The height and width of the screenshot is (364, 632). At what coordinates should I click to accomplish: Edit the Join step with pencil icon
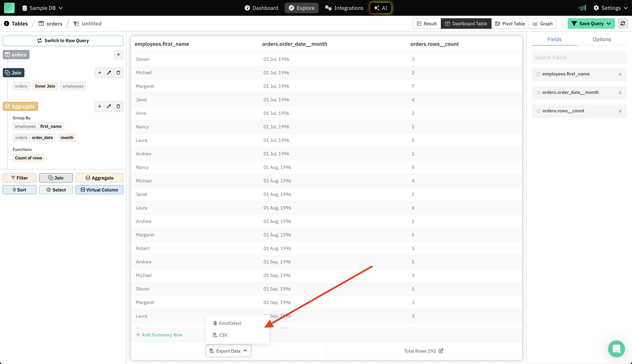coord(109,72)
